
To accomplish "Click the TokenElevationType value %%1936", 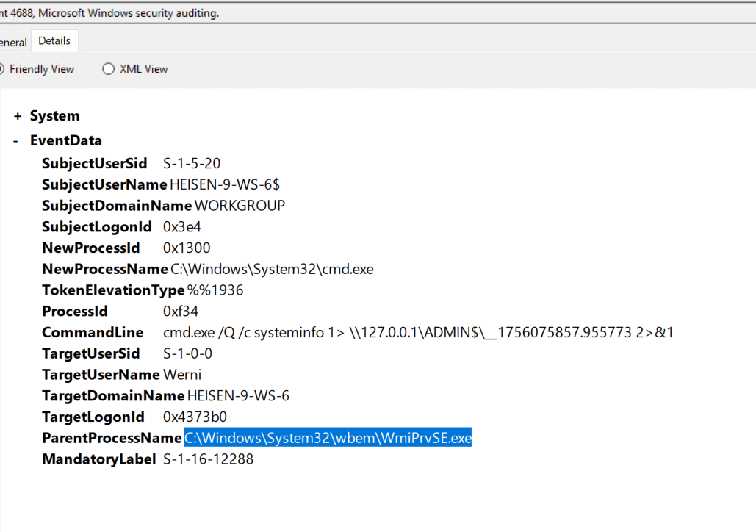I will 215,290.
